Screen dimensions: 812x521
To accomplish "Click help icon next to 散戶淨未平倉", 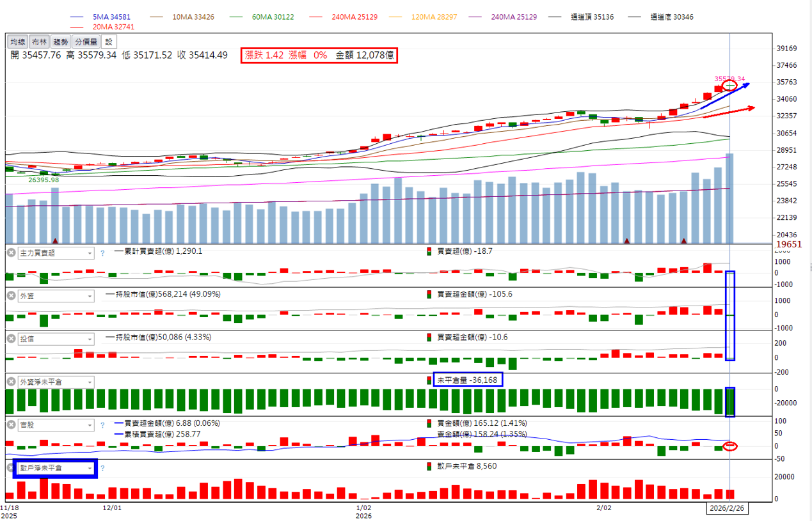I will tap(102, 469).
